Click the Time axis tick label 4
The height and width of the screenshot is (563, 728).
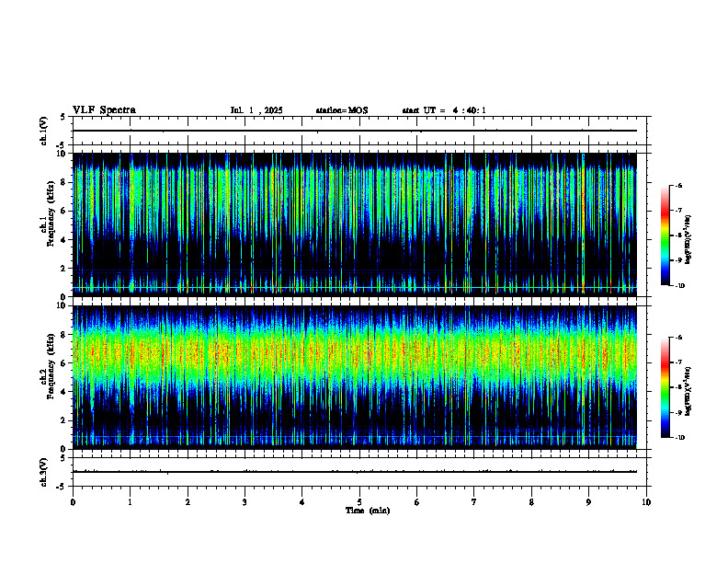point(302,502)
